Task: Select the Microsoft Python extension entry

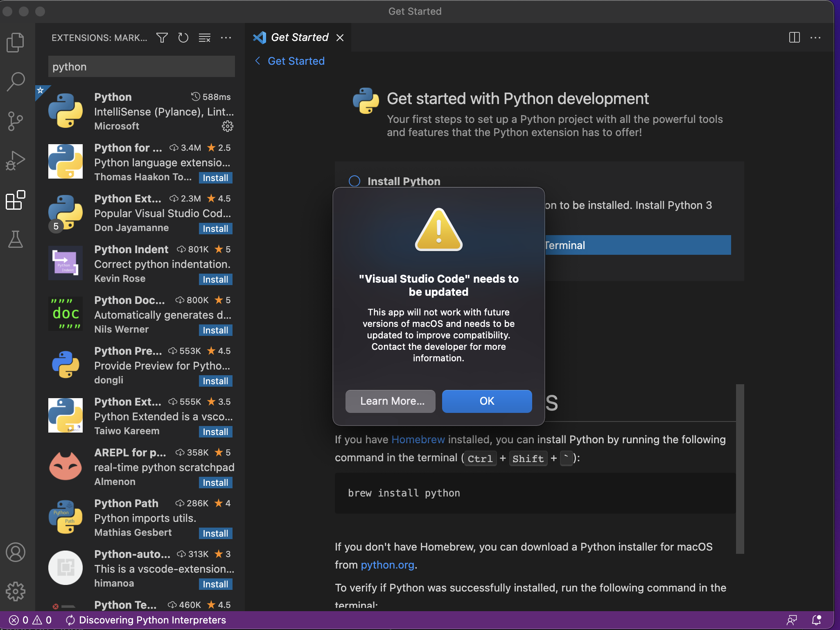Action: coord(140,111)
